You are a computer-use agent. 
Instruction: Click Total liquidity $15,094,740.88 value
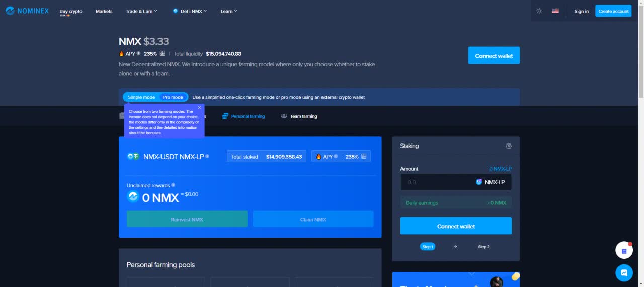pos(223,54)
